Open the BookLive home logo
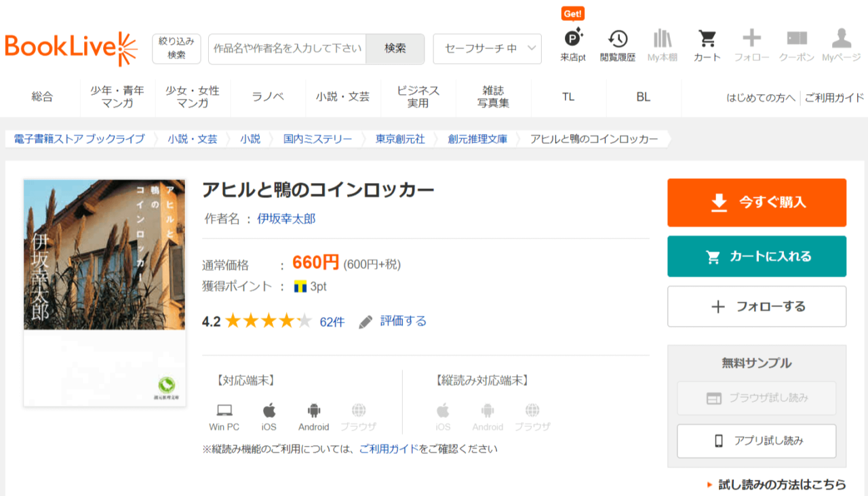Screen dimensions: 868x496 [x=71, y=49]
